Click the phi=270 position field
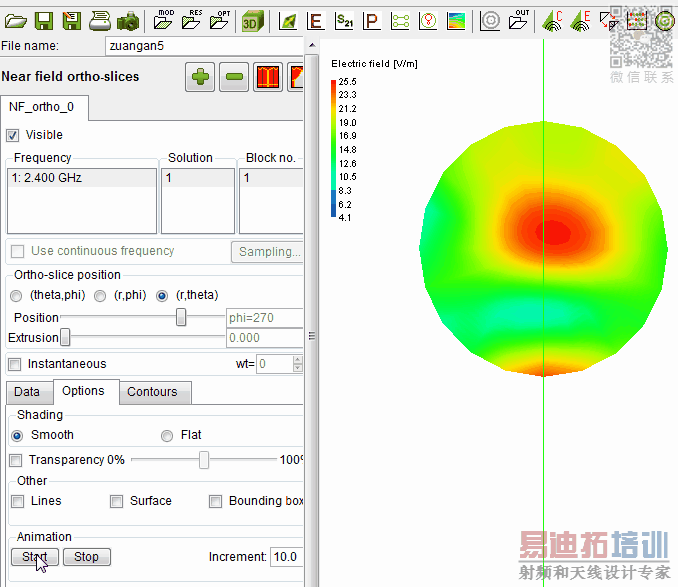This screenshot has width=678, height=587. (264, 318)
